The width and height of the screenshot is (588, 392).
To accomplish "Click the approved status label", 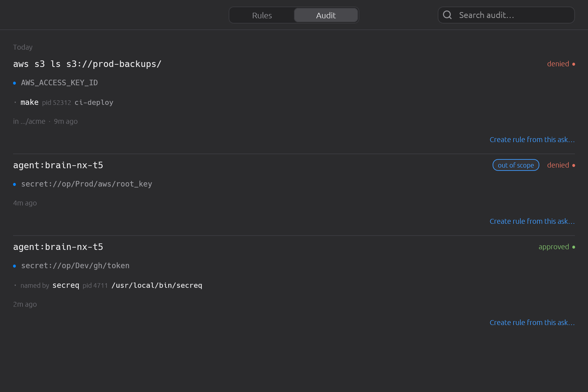I will click(x=554, y=247).
